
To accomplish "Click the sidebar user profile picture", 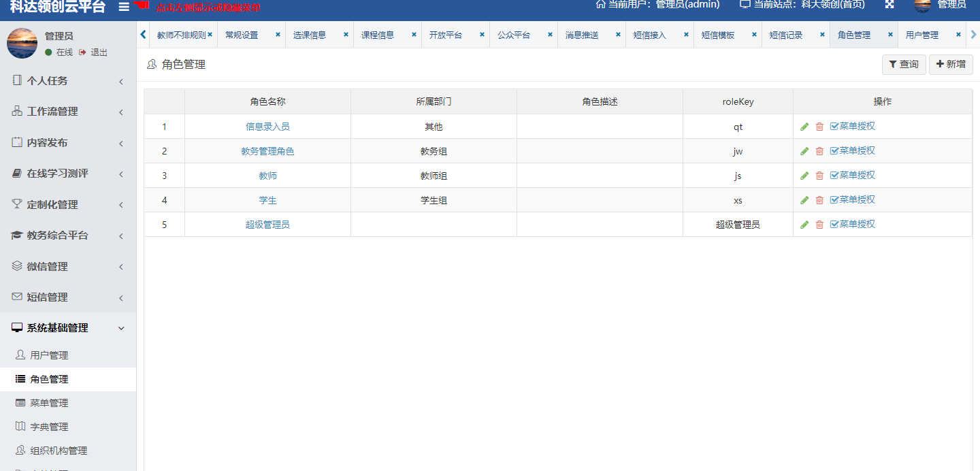I will pyautogui.click(x=22, y=44).
